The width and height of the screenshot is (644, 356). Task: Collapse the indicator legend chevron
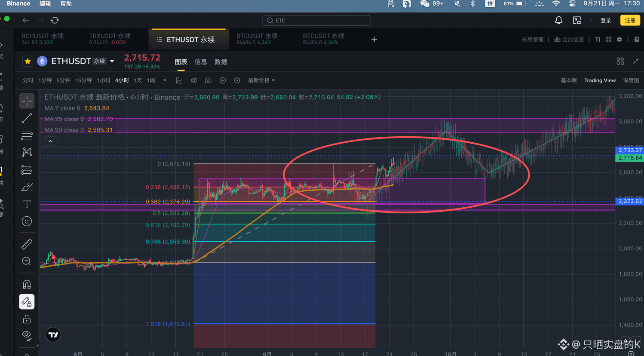(x=51, y=141)
